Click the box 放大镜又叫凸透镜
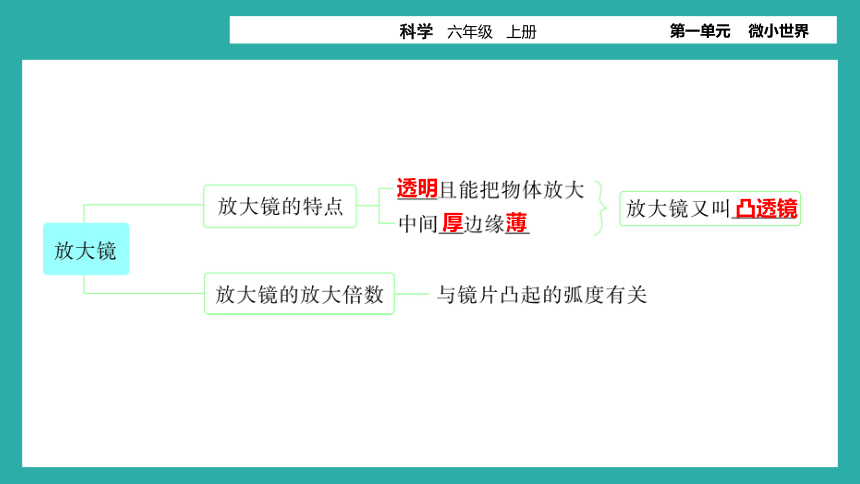The width and height of the screenshot is (860, 484). pos(710,209)
